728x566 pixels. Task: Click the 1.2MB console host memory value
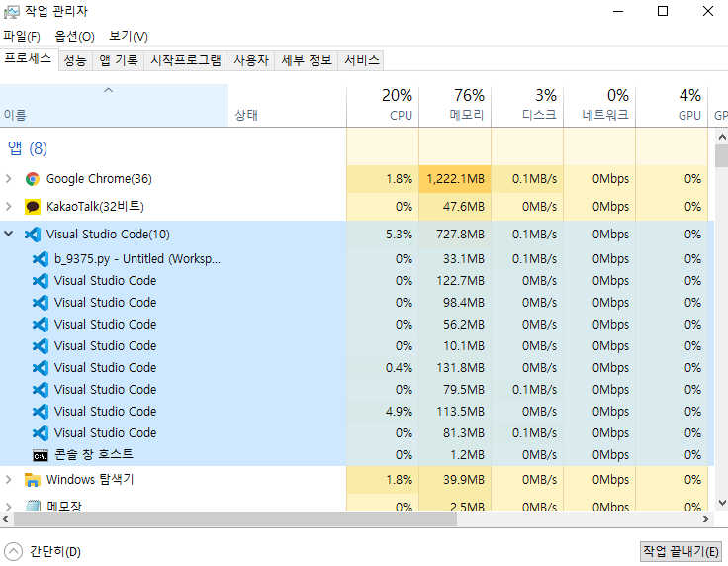(x=468, y=455)
